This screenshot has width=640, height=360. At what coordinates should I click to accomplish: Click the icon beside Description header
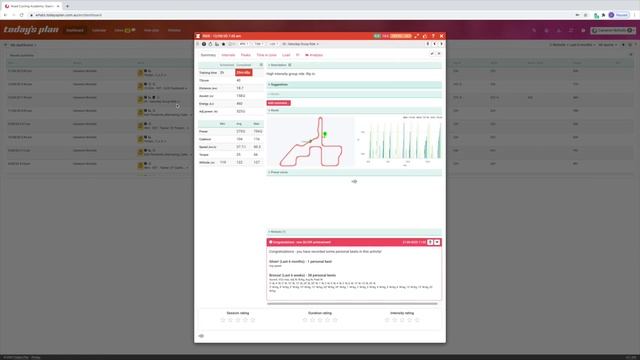[290, 65]
